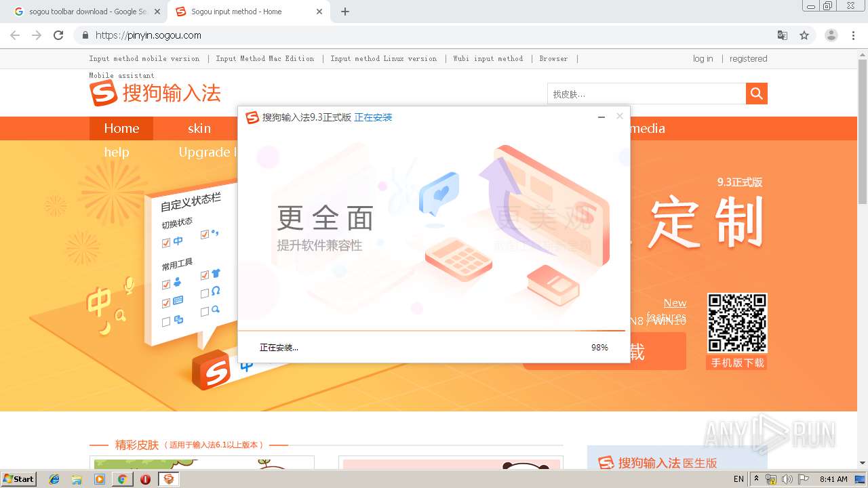Click the Google Translate icon in address bar

782,35
